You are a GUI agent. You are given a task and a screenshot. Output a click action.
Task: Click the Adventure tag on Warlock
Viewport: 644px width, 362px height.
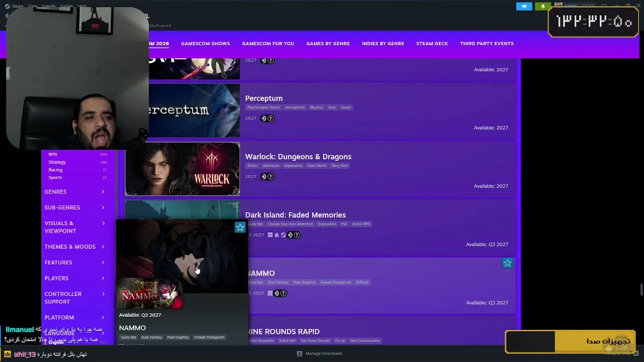(x=271, y=166)
